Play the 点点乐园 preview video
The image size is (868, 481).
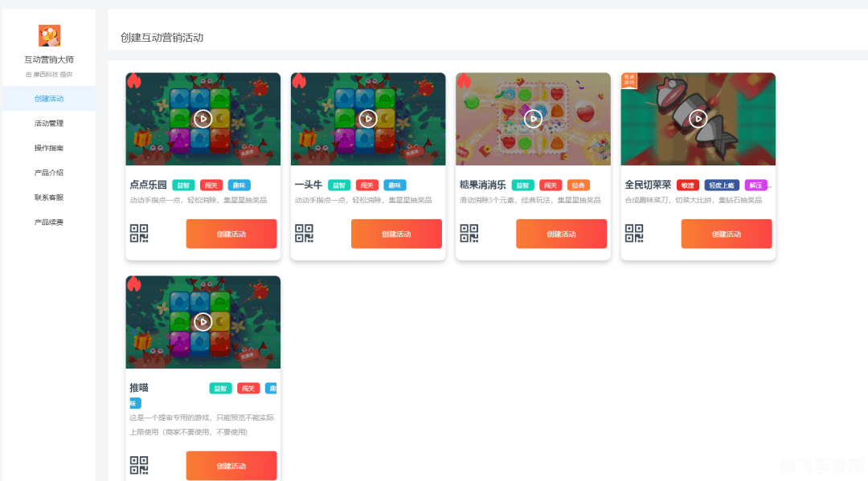point(203,118)
